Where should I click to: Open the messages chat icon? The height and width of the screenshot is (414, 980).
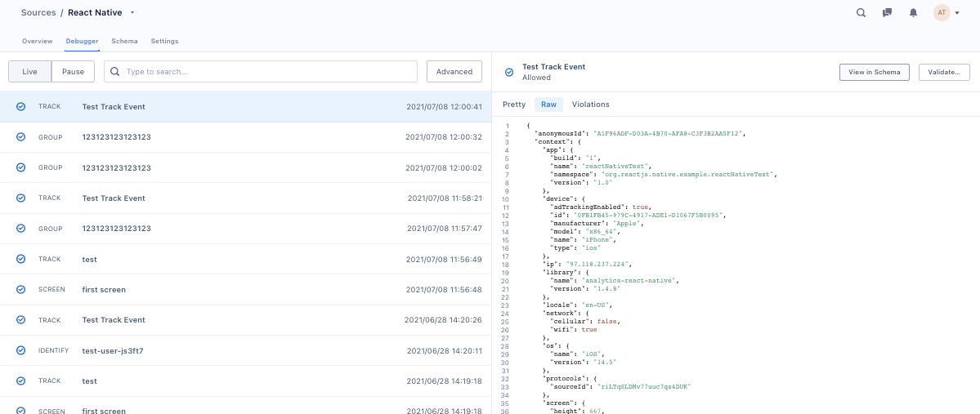coord(887,12)
